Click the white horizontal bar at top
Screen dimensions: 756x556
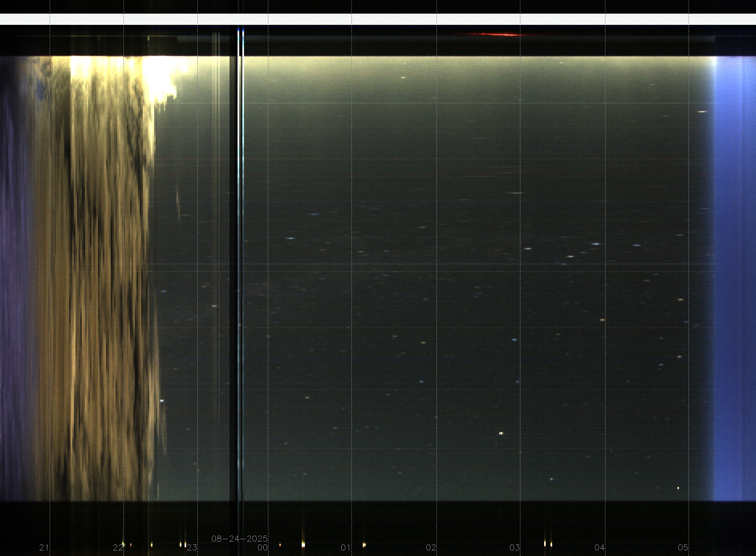tap(378, 19)
